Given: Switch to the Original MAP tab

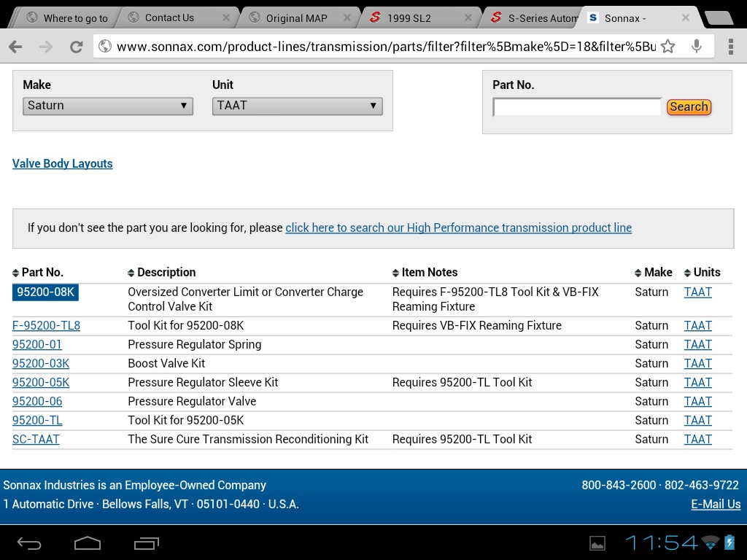Looking at the screenshot, I should 296,18.
